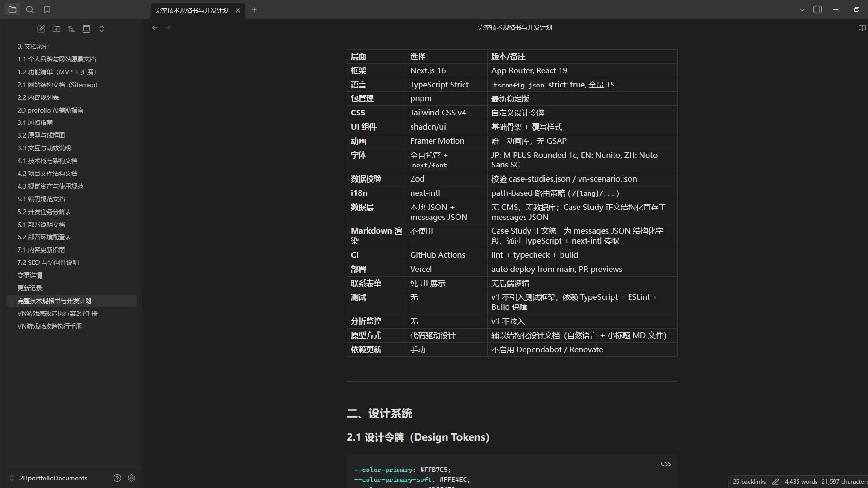Open the settings gear in sidebar
Viewport: 868px width, 488px height.
click(x=132, y=478)
